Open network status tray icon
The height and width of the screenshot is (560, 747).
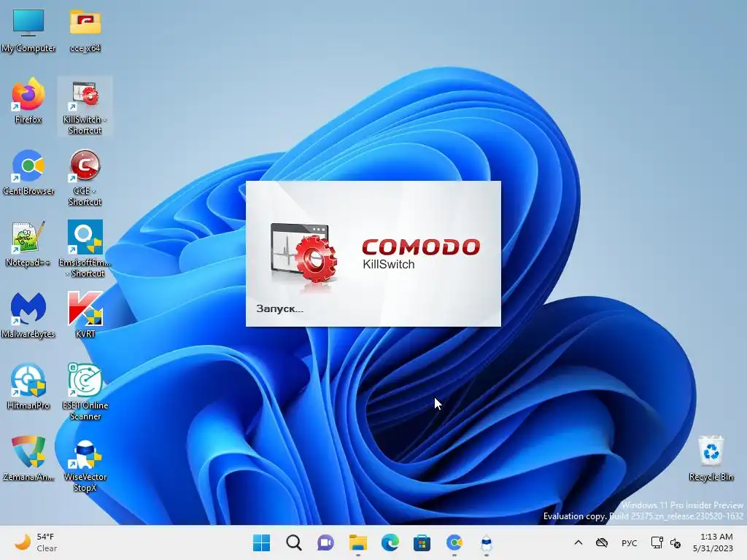(x=657, y=542)
